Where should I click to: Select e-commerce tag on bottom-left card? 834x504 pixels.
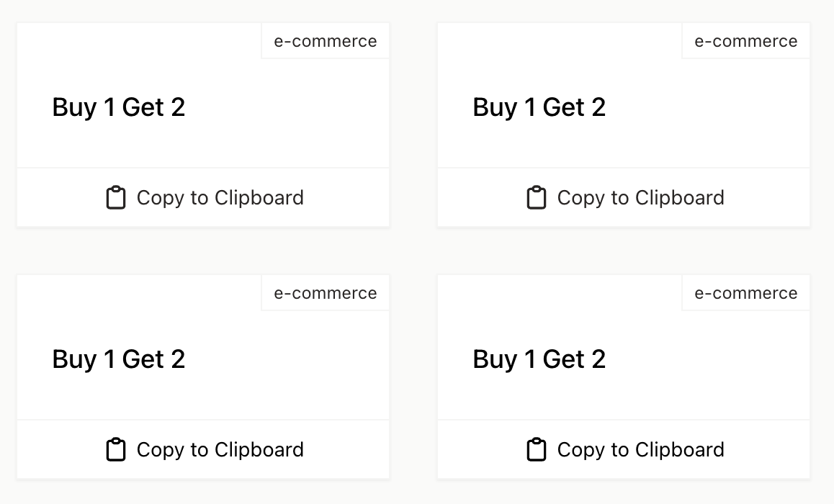coord(326,293)
